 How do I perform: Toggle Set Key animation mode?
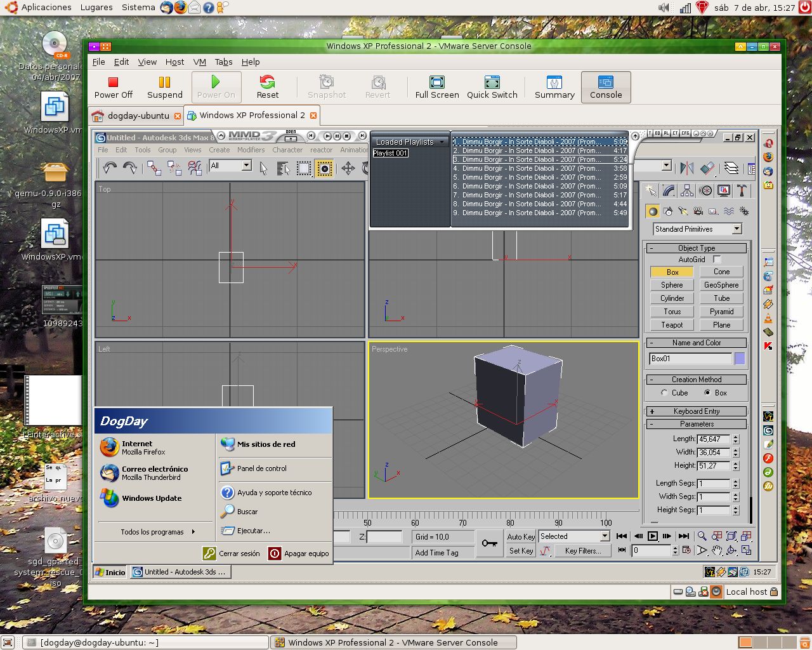[521, 551]
